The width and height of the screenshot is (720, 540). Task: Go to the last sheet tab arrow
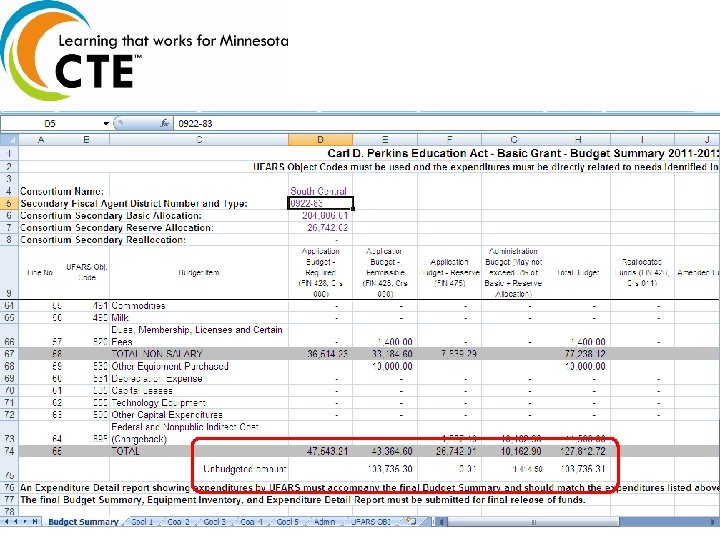(34, 522)
